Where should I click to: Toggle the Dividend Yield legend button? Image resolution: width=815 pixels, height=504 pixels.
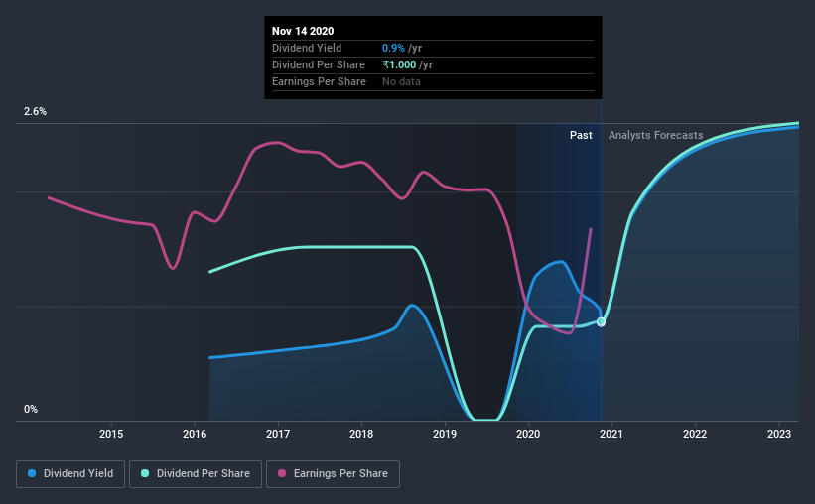click(70, 474)
